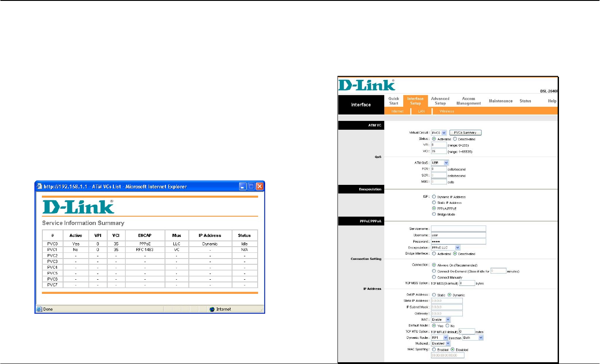This screenshot has height=364, width=600.
Task: Go to the Wireless sub-tab
Action: point(446,111)
